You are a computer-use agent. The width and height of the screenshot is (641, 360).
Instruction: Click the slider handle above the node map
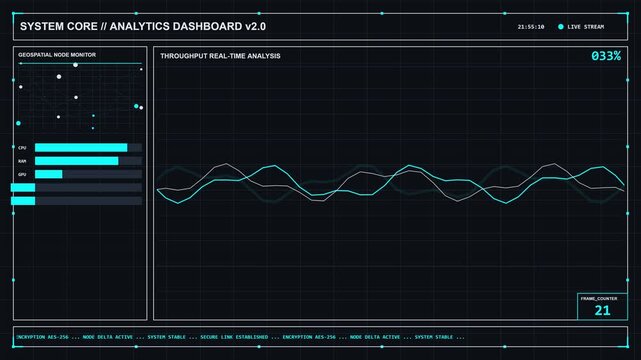(x=75, y=65)
